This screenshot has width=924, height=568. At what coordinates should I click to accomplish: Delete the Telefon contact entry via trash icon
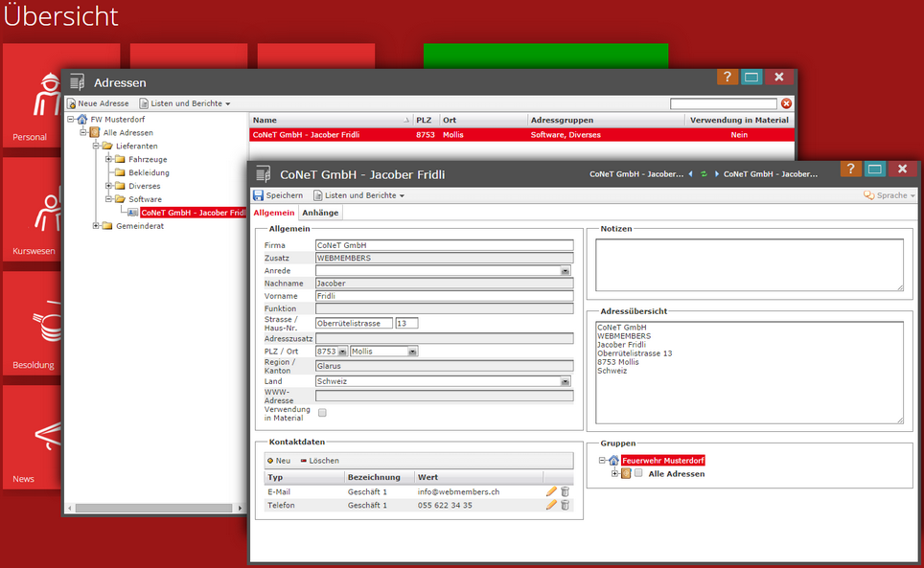coord(565,505)
